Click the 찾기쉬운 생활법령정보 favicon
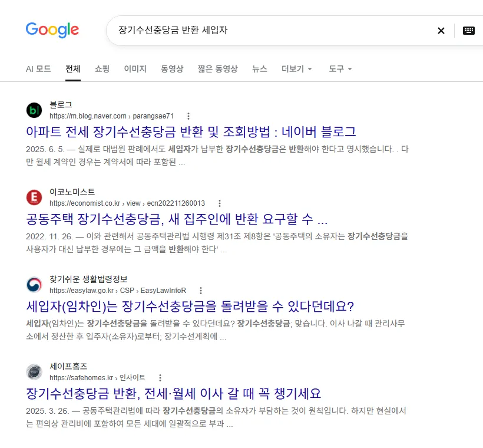The width and height of the screenshot is (483, 448). (34, 285)
